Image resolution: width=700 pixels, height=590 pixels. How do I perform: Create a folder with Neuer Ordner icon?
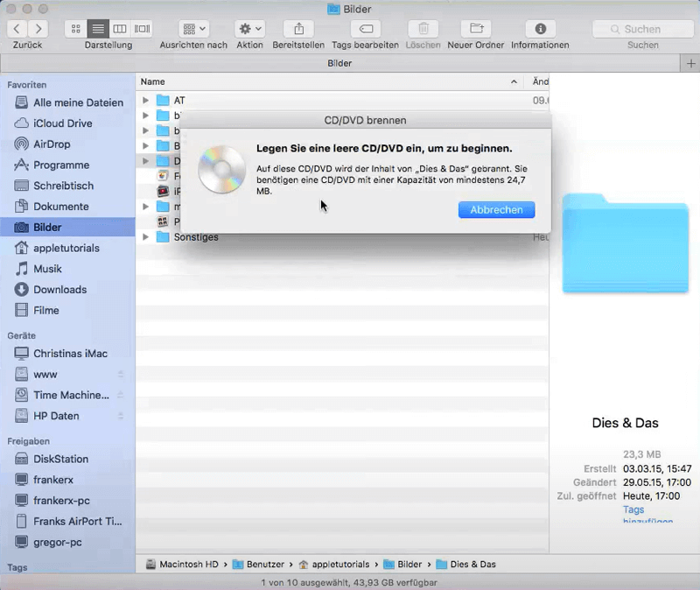point(476,29)
